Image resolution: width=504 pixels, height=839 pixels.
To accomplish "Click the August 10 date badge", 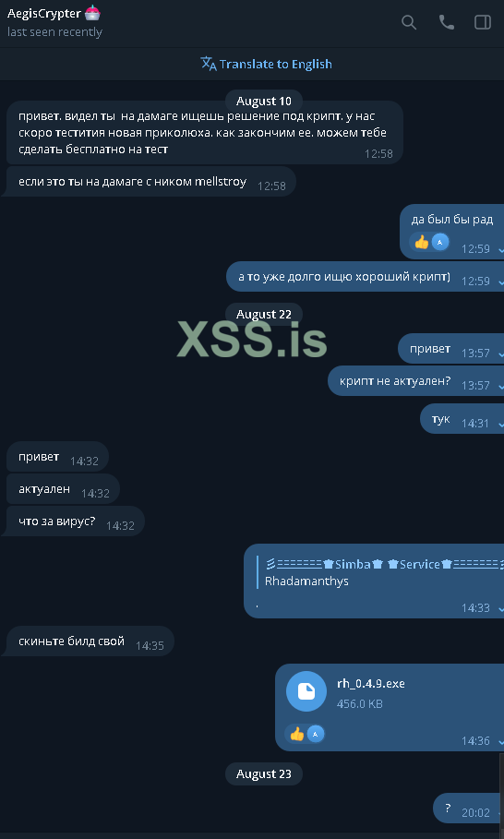I will click(264, 102).
